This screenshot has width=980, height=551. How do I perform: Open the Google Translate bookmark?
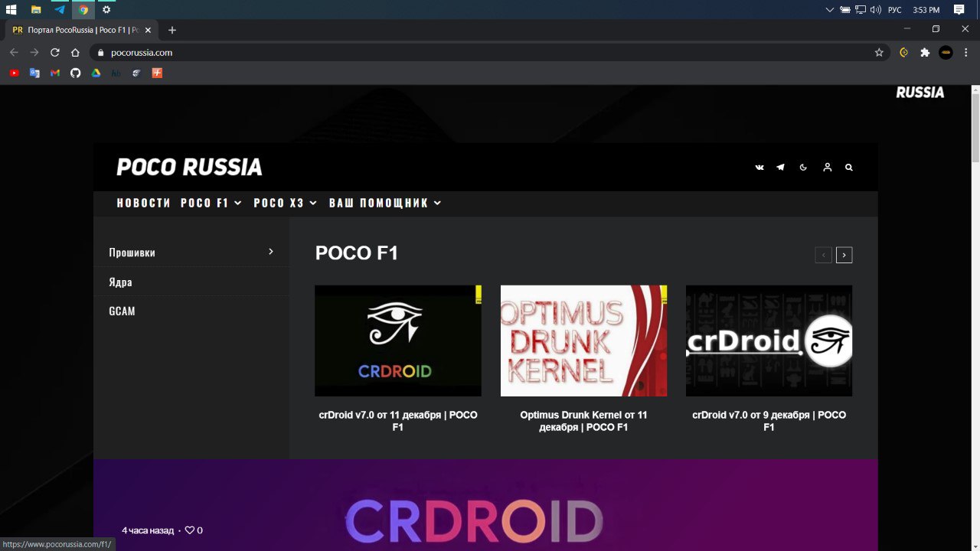(x=34, y=73)
